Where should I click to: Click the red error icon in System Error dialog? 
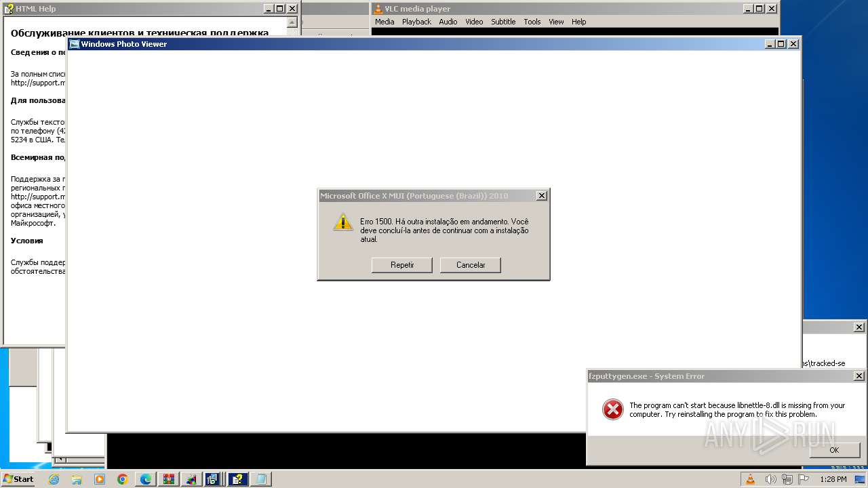pos(612,409)
